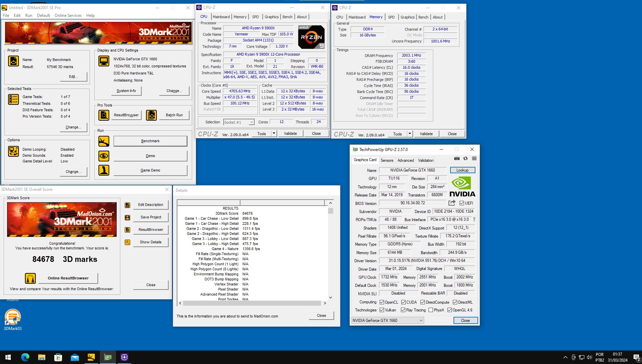642x364 pixels.
Task: Click scroll down arrow in Details list
Action: (331, 298)
